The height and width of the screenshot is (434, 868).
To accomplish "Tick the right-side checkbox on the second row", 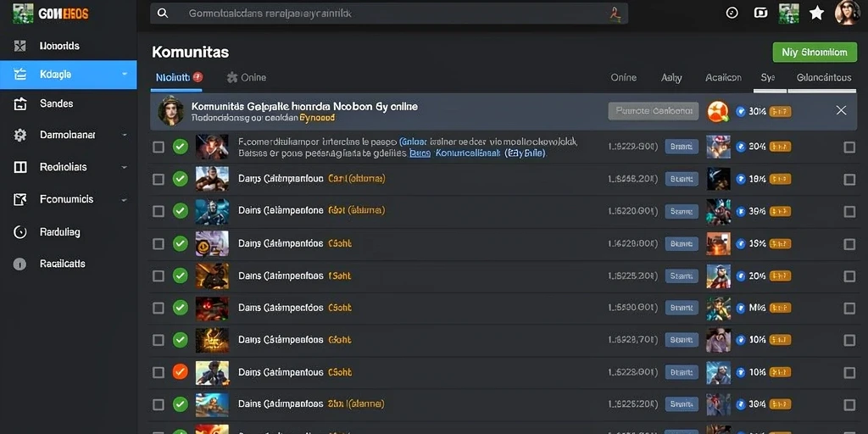I will pyautogui.click(x=849, y=180).
